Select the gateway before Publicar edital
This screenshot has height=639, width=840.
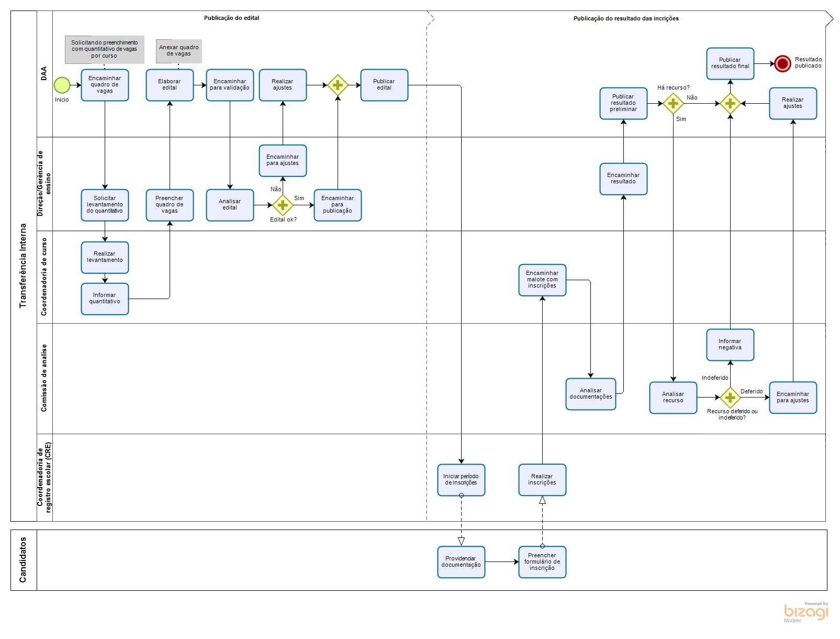point(338,85)
